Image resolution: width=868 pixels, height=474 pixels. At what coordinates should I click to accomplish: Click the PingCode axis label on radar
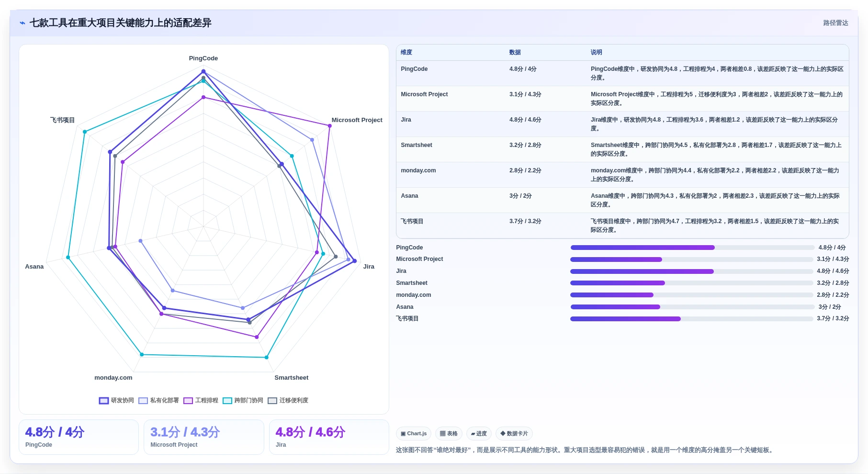pyautogui.click(x=203, y=58)
